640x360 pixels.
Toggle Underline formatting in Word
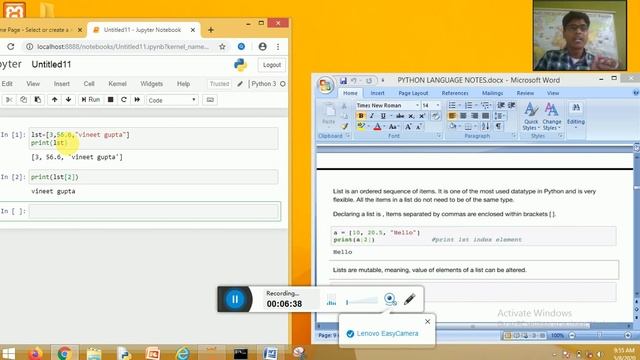pyautogui.click(x=383, y=116)
